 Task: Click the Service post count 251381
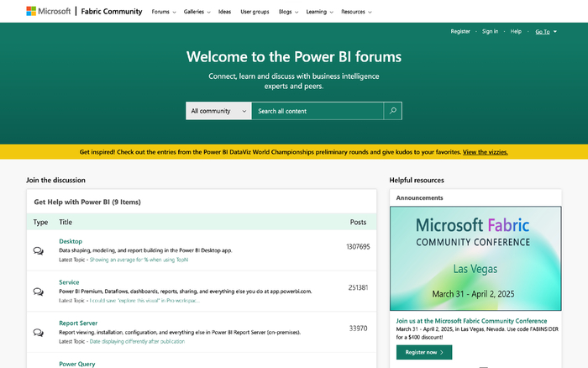pos(358,287)
